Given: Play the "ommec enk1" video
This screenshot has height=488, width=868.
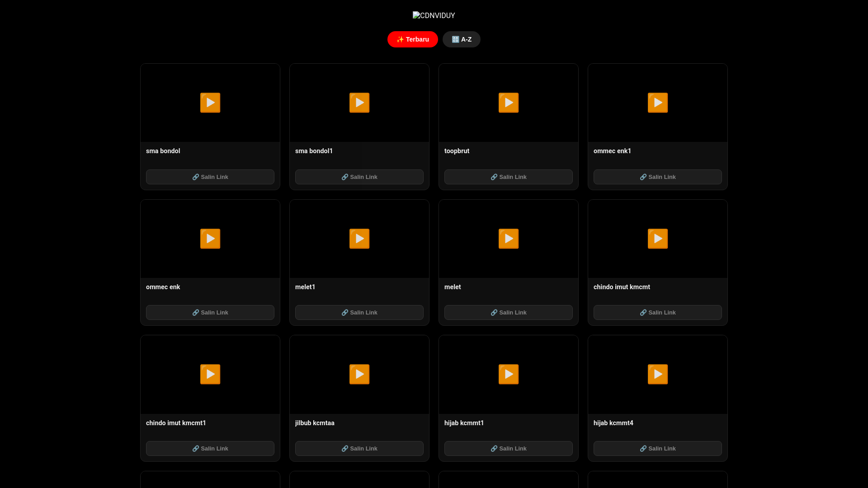Looking at the screenshot, I should (658, 103).
